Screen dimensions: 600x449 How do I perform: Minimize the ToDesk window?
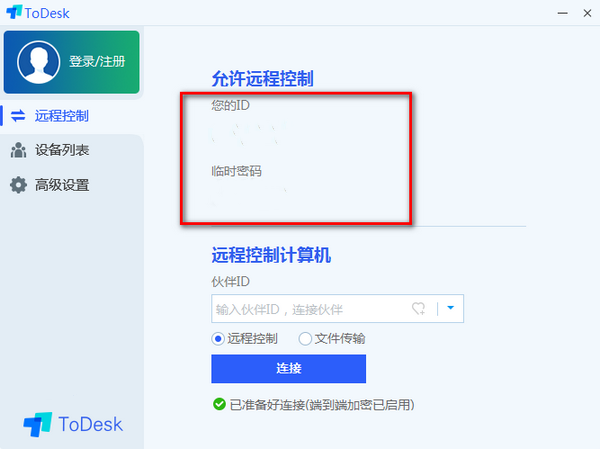562,13
